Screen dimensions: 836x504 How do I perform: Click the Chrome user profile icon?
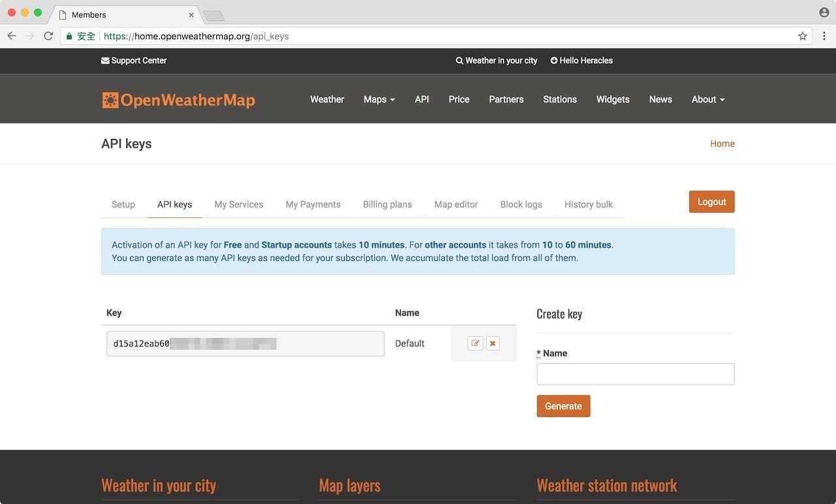coord(824,12)
